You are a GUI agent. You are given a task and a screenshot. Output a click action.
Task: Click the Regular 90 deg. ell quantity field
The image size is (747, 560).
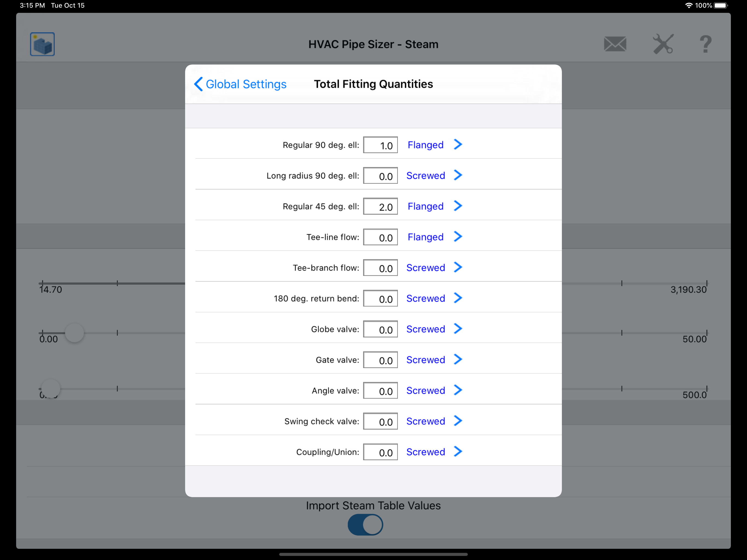click(380, 145)
